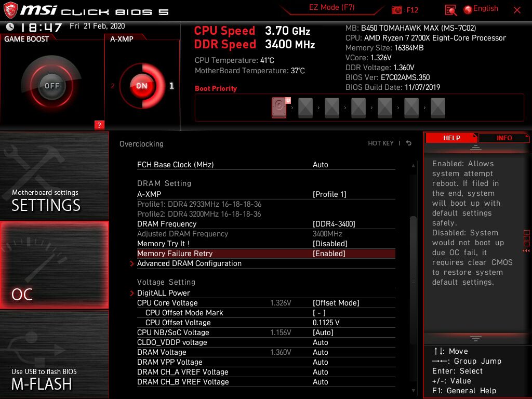
Task: Open the M-FLASH BIOS flash menu
Action: pos(54,354)
